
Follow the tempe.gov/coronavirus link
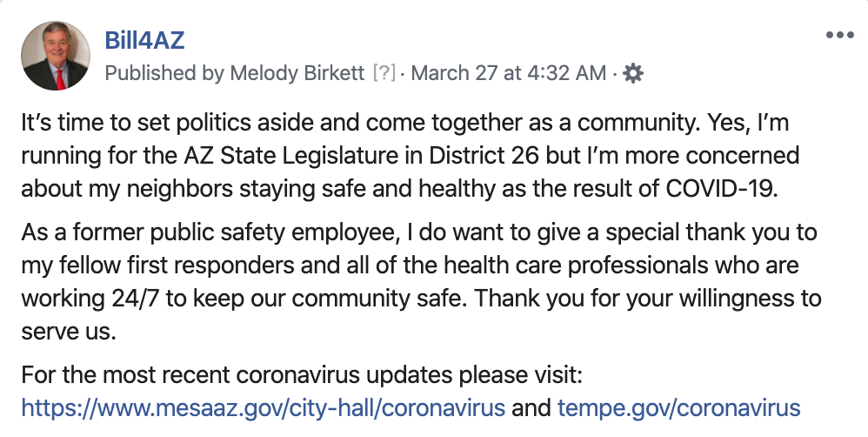pos(678,408)
